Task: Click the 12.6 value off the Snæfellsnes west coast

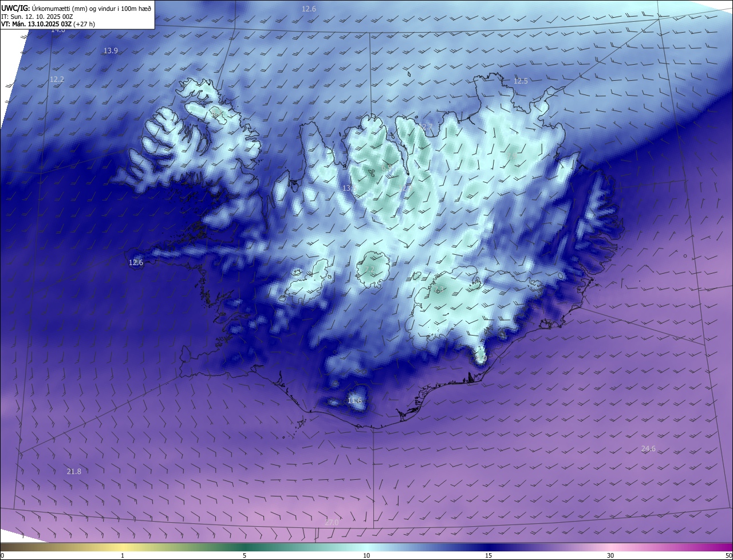Action: pos(136,263)
